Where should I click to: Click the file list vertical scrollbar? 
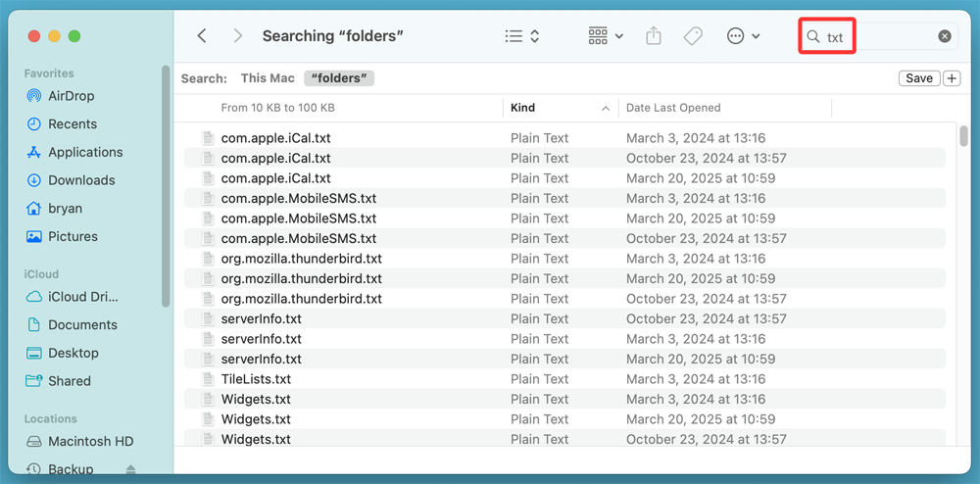[963, 136]
